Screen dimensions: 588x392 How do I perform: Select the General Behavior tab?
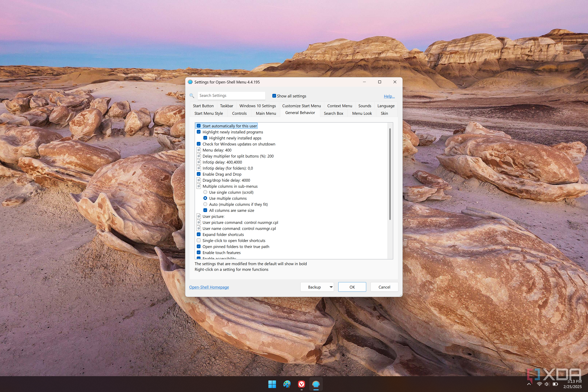300,113
